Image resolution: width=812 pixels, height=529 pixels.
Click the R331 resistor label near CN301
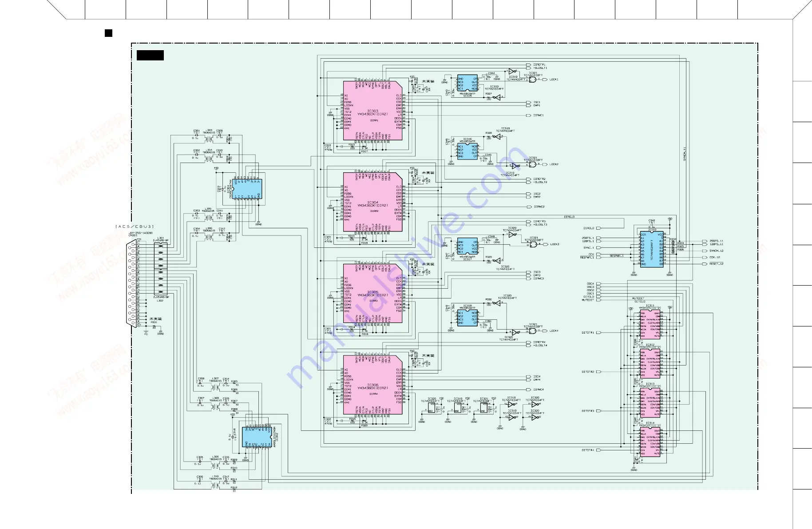[154, 322]
